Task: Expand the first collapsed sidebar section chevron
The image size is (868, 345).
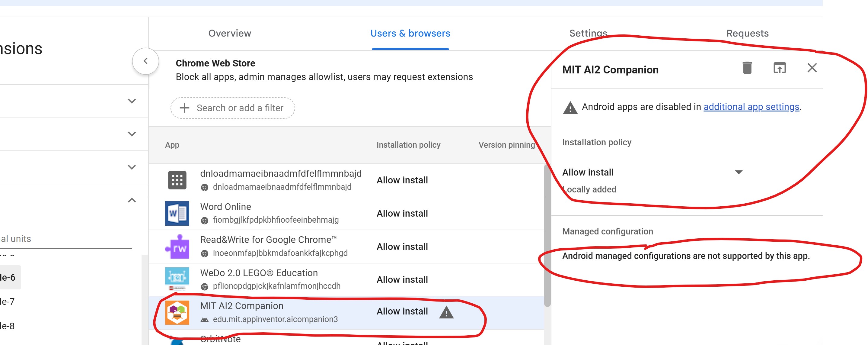Action: click(x=132, y=101)
